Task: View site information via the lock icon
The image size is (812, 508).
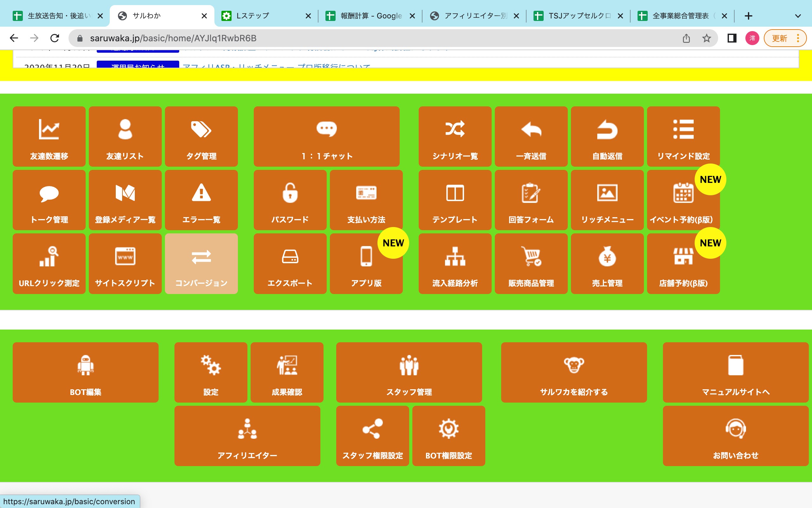Action: [x=80, y=38]
